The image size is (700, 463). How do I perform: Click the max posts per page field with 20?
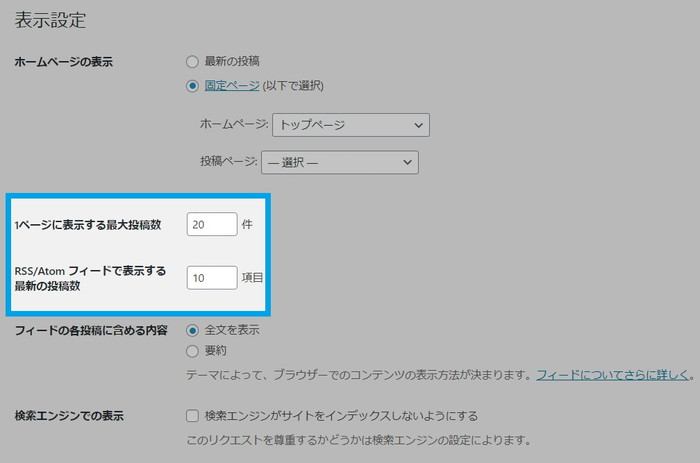[x=212, y=224]
